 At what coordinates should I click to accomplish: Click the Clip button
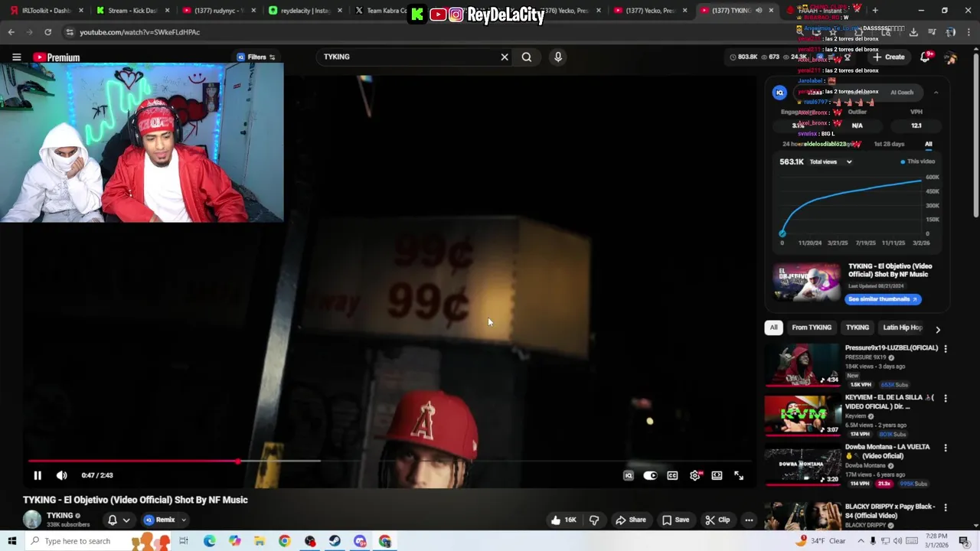tap(717, 520)
